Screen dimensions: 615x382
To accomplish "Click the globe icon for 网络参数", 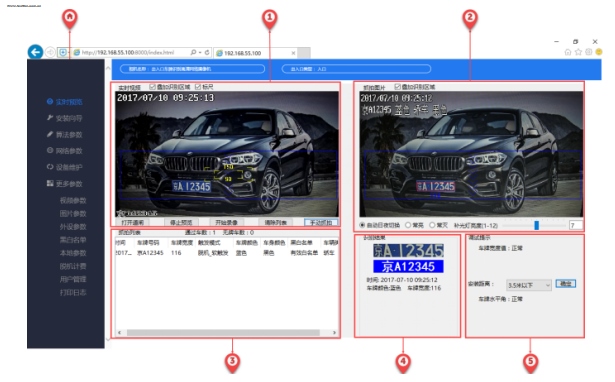I will pos(50,150).
